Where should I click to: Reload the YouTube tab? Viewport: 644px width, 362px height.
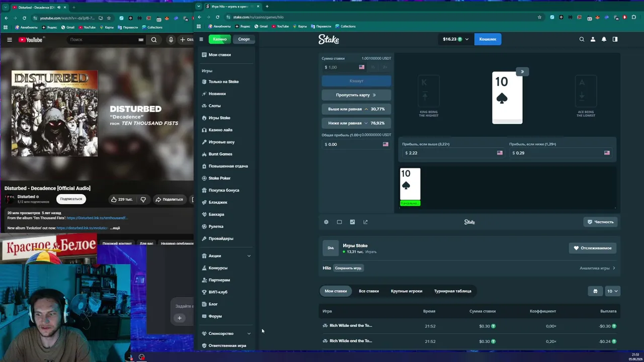click(x=24, y=18)
